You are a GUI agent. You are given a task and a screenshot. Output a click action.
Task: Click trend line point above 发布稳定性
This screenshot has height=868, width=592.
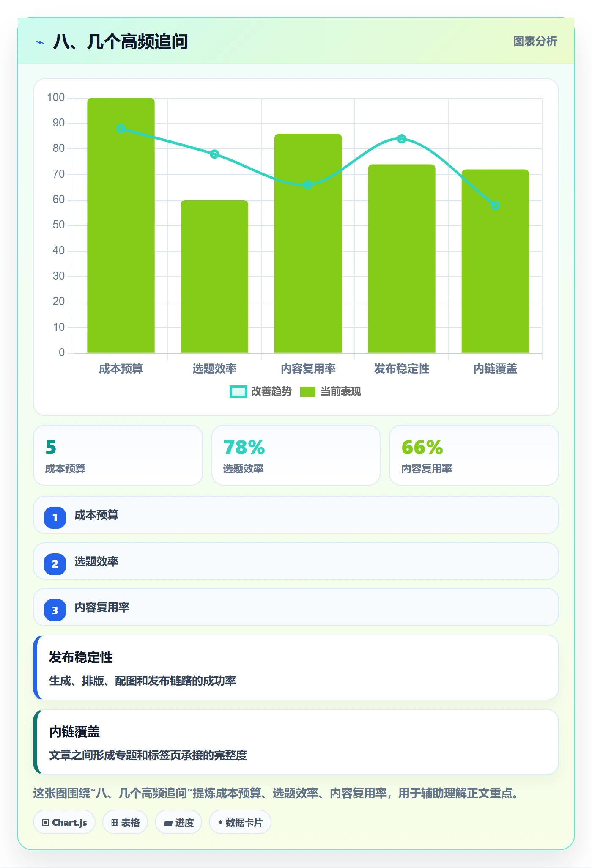[402, 139]
